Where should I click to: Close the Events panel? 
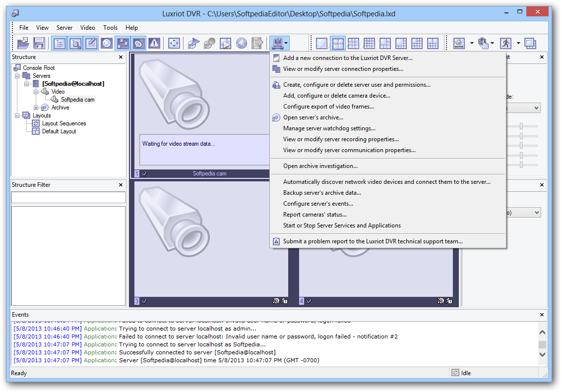tap(542, 315)
